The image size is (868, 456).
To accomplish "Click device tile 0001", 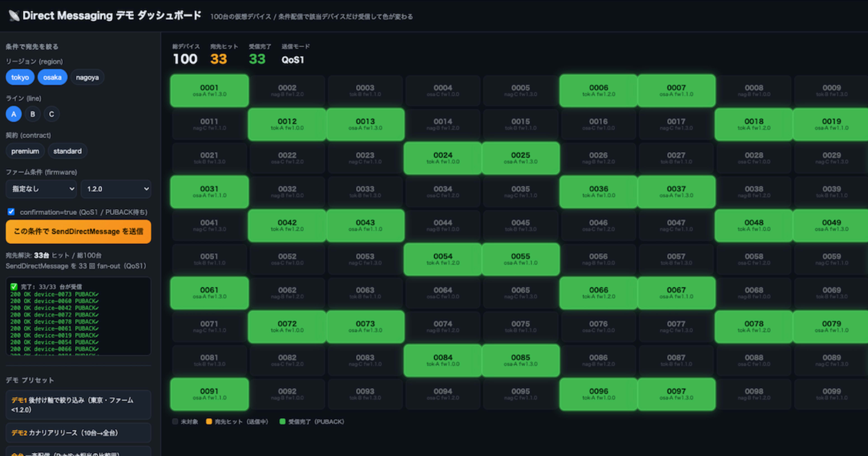I will tap(209, 91).
